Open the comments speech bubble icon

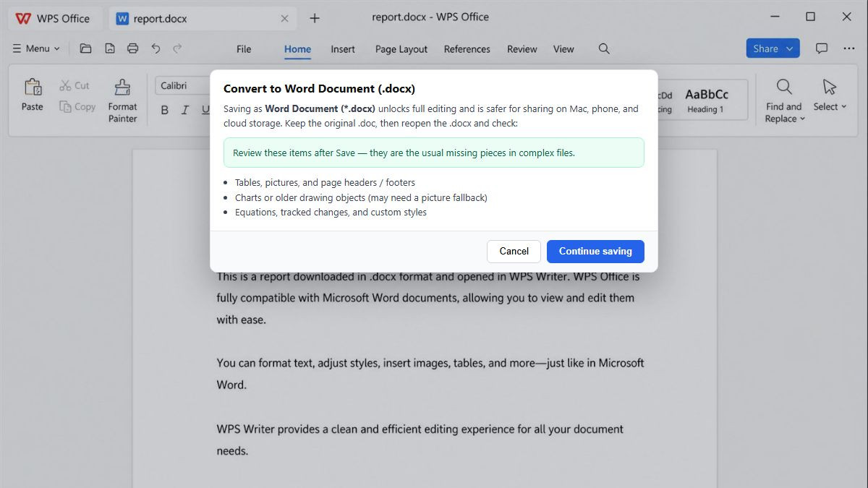[822, 48]
